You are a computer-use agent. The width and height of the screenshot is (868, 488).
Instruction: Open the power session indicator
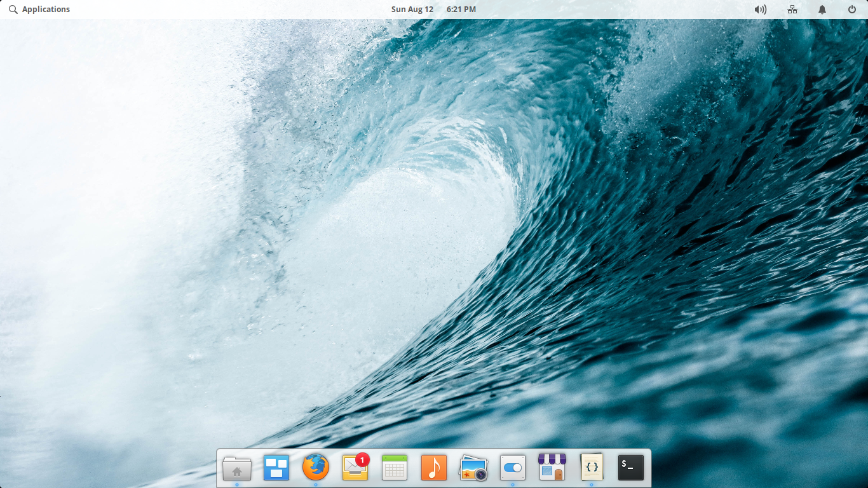pyautogui.click(x=852, y=10)
